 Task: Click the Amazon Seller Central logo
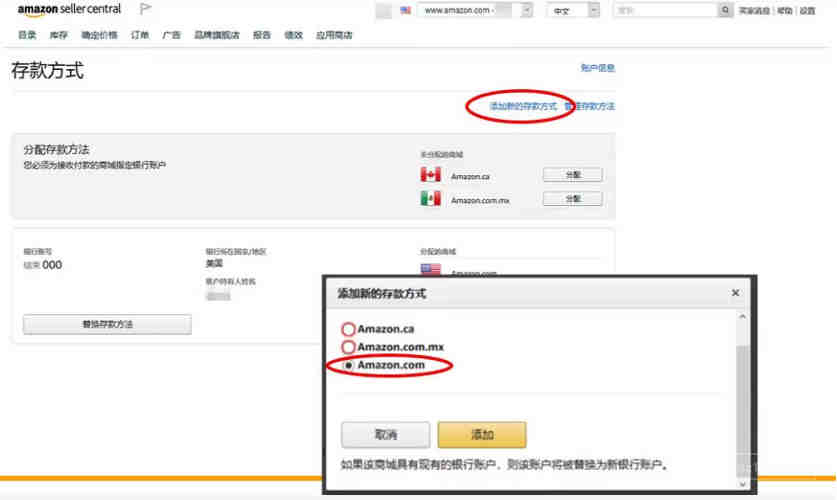(69, 10)
